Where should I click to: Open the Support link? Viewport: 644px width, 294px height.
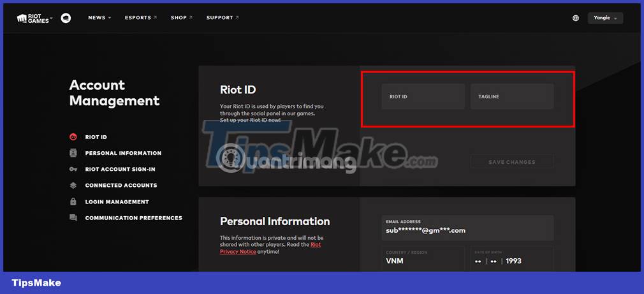(x=222, y=18)
